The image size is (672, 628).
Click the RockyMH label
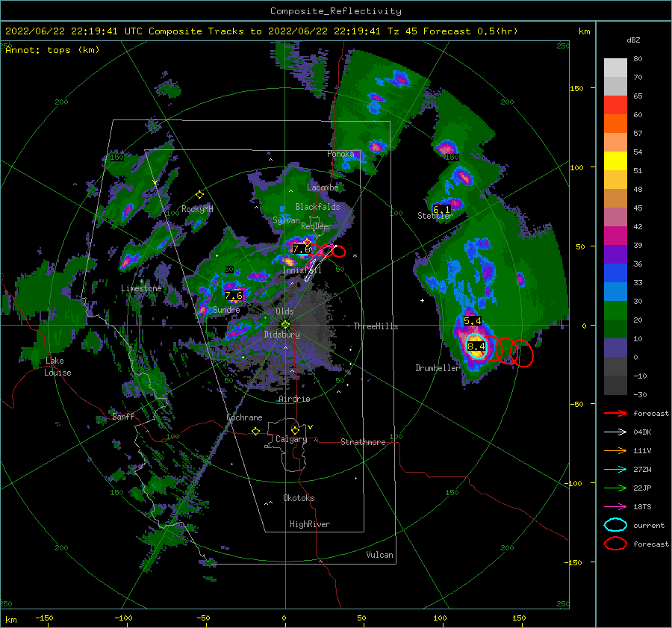[x=197, y=209]
